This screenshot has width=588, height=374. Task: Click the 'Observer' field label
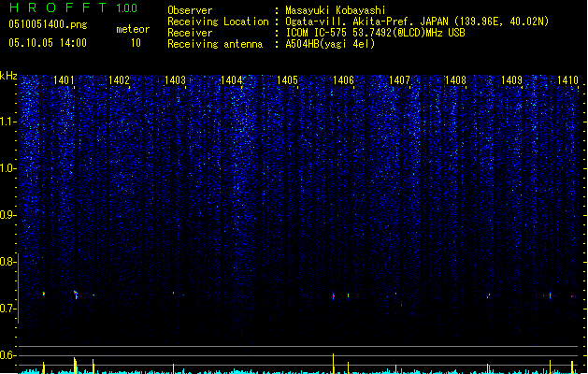pyautogui.click(x=190, y=10)
